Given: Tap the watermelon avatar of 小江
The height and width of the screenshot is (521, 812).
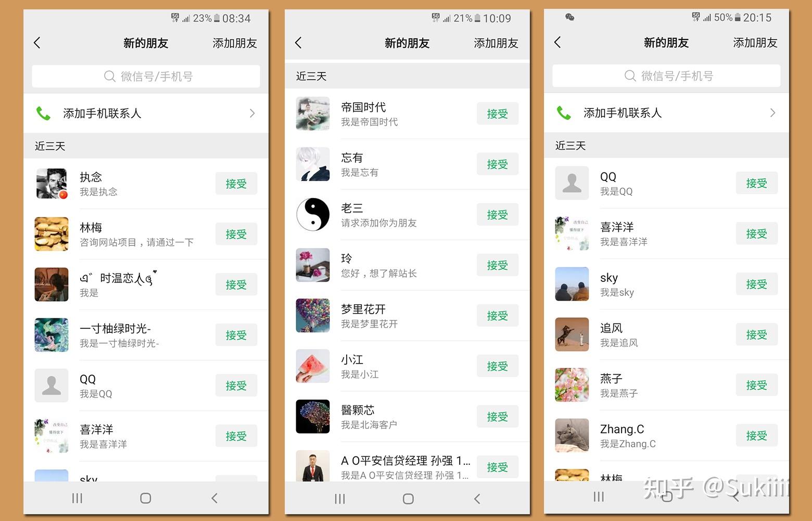Looking at the screenshot, I should [x=313, y=366].
